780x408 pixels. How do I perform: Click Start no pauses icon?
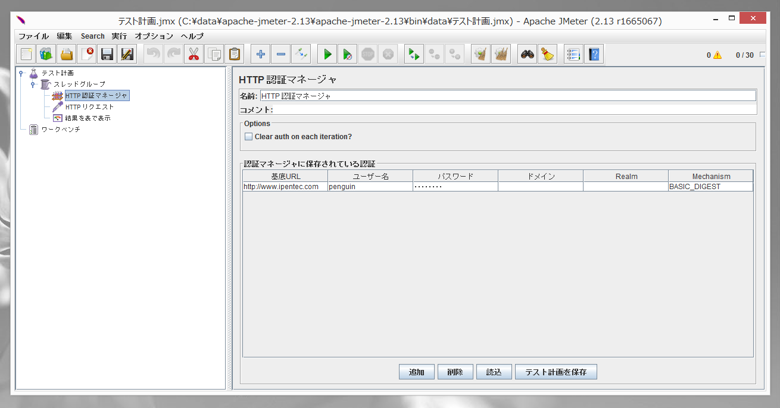[x=347, y=54]
